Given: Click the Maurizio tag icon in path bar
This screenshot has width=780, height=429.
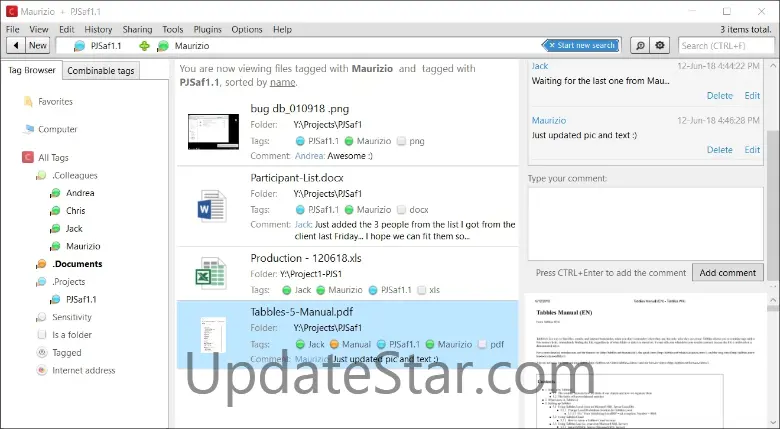Looking at the screenshot, I should 163,46.
